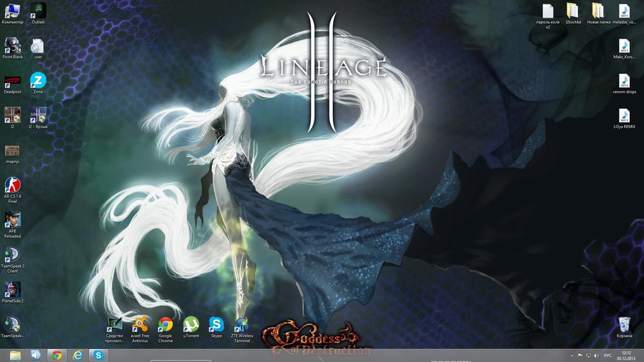This screenshot has height=362, width=644.
Task: Select the Skype shortcut on the desktop
Action: (216, 324)
